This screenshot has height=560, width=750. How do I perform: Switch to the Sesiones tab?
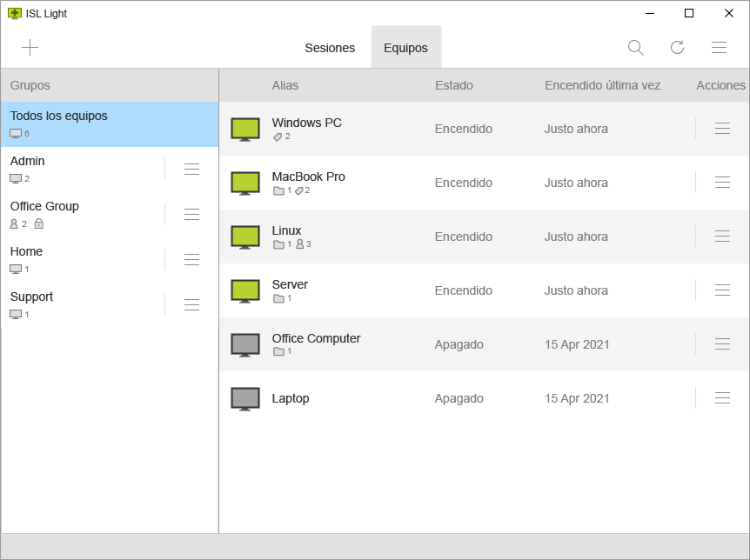coord(330,48)
